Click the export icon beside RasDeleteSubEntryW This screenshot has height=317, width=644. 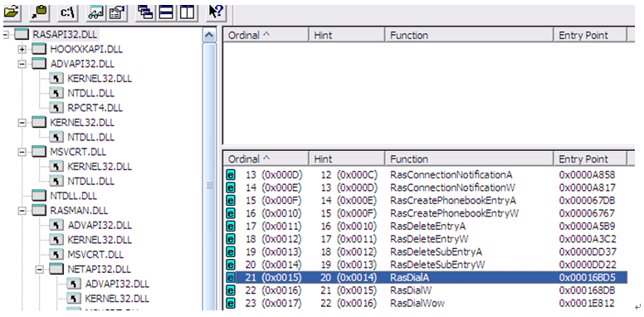coord(231,265)
